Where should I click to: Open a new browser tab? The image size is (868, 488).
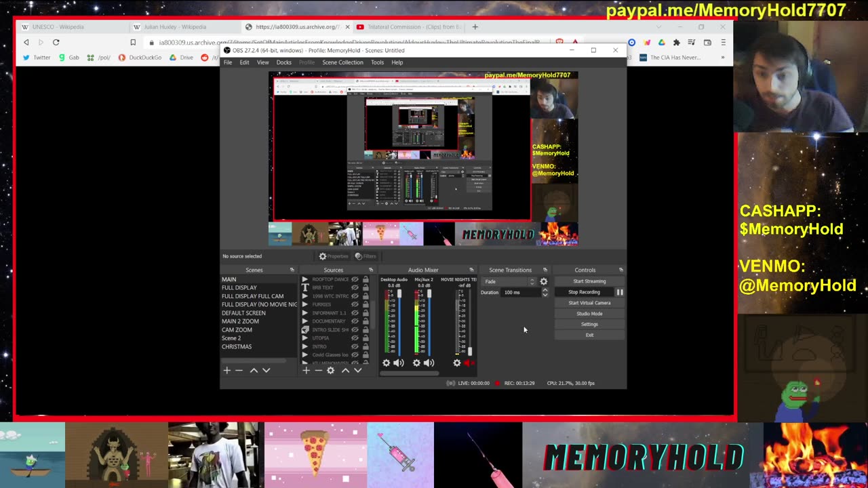475,27
